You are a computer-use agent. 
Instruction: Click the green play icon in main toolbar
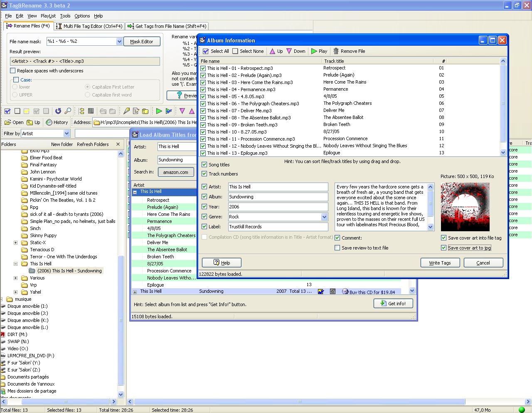[159, 111]
